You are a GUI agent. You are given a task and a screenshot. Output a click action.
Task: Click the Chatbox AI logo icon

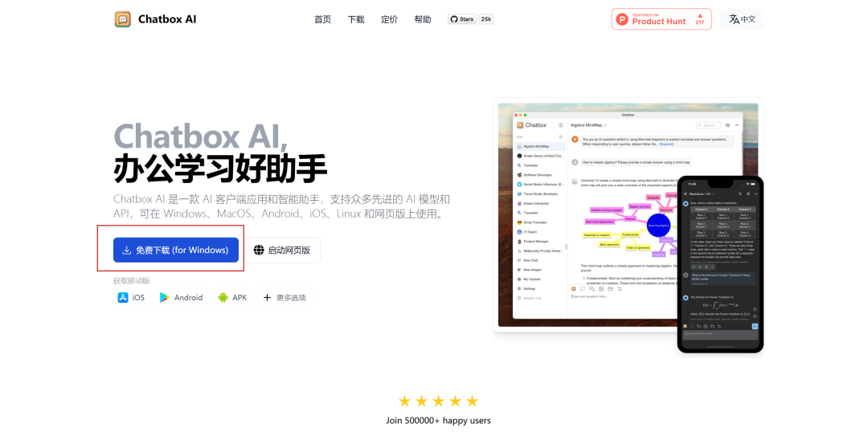click(122, 19)
